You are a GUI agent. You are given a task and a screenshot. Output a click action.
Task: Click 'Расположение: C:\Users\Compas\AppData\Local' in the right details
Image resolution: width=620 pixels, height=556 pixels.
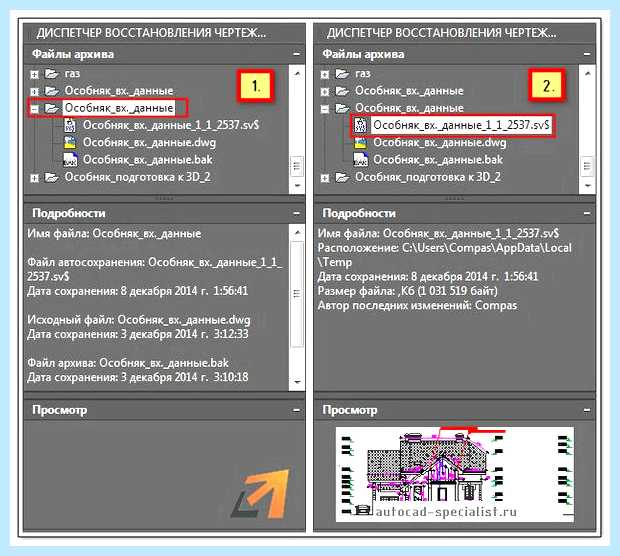pyautogui.click(x=444, y=248)
